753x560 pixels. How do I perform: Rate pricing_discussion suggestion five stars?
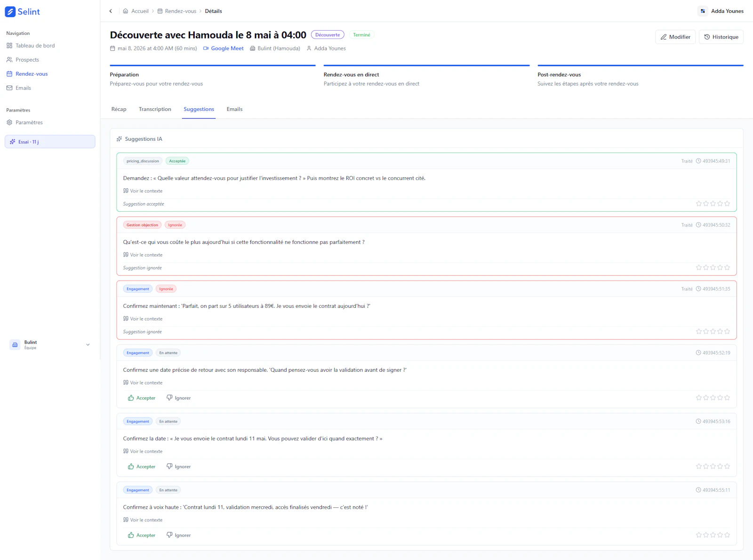[x=727, y=204]
